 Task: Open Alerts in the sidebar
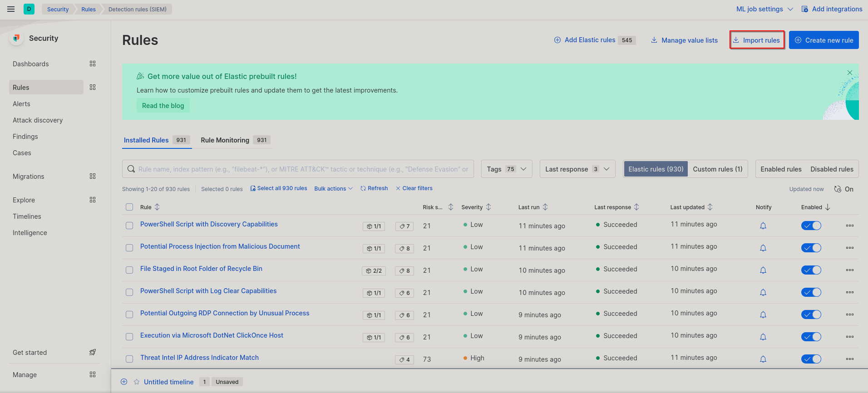21,104
